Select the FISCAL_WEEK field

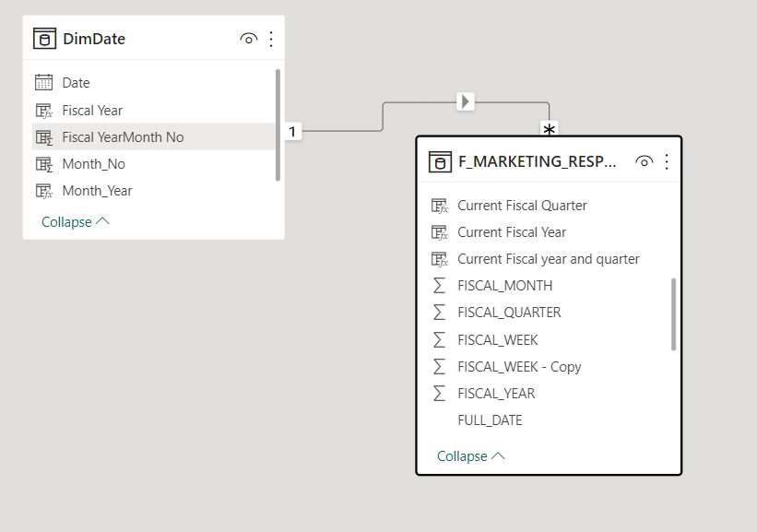(x=549, y=340)
